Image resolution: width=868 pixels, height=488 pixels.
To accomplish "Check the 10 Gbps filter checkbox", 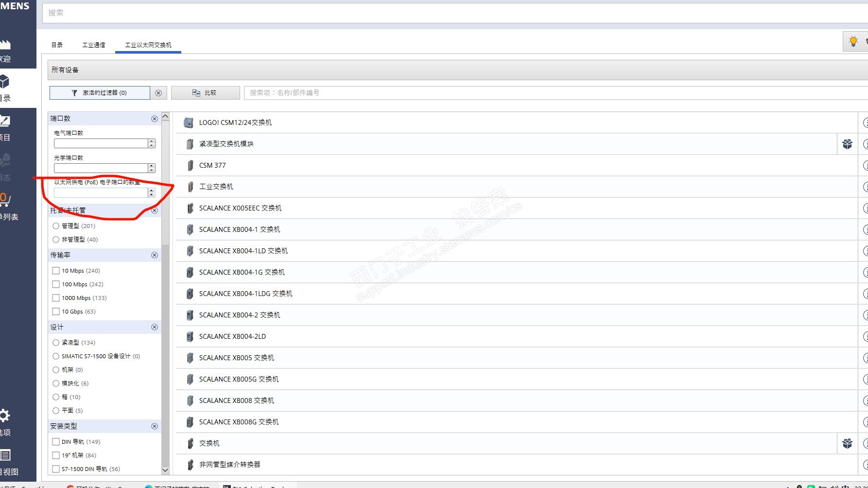I will tap(56, 312).
